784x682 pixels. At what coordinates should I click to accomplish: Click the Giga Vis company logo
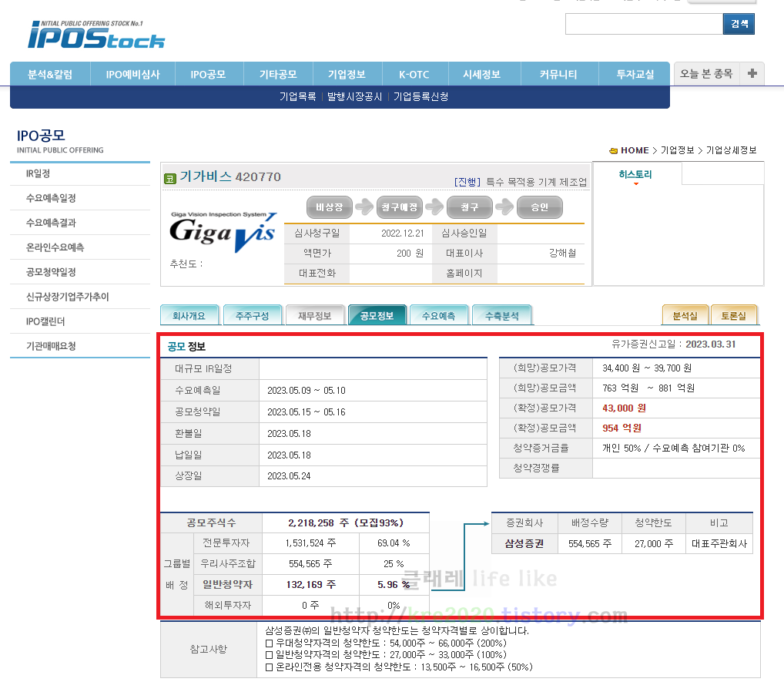pos(223,232)
